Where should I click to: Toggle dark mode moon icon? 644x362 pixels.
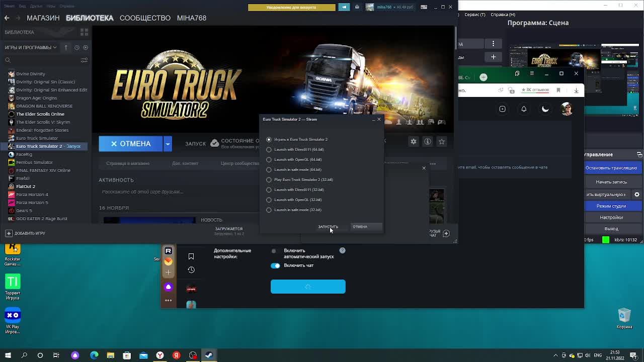(x=545, y=109)
